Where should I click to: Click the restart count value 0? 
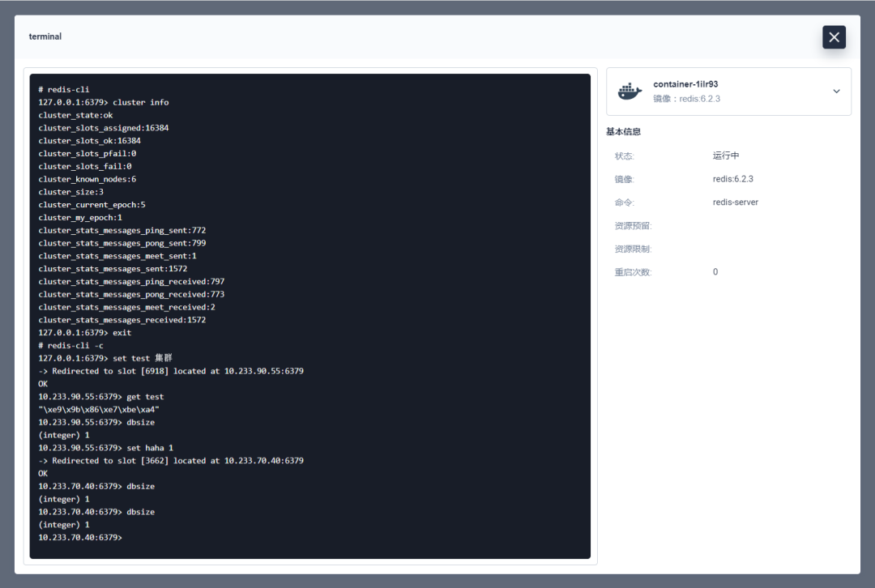coord(715,271)
